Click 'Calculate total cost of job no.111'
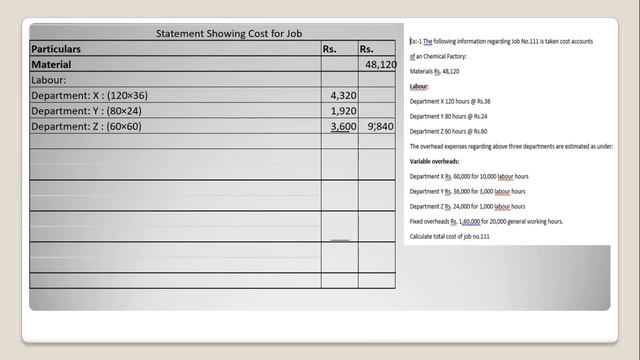640x360 pixels. 449,236
